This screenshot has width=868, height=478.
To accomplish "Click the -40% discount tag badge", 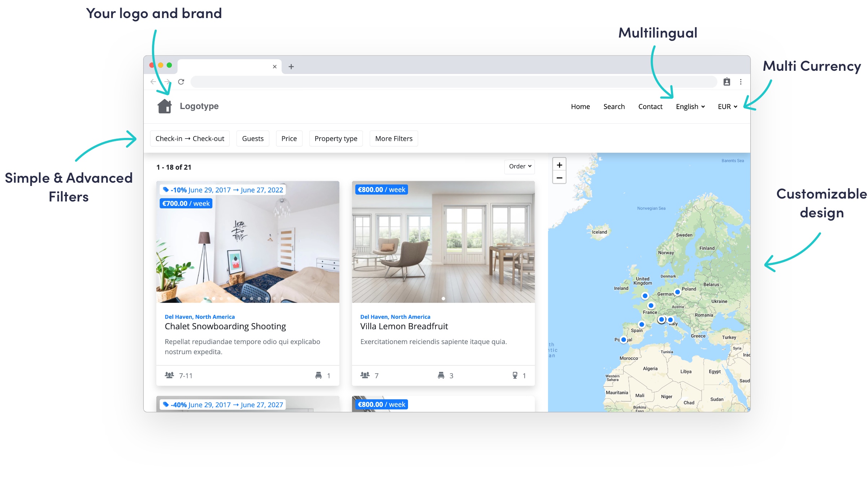I will (x=223, y=405).
